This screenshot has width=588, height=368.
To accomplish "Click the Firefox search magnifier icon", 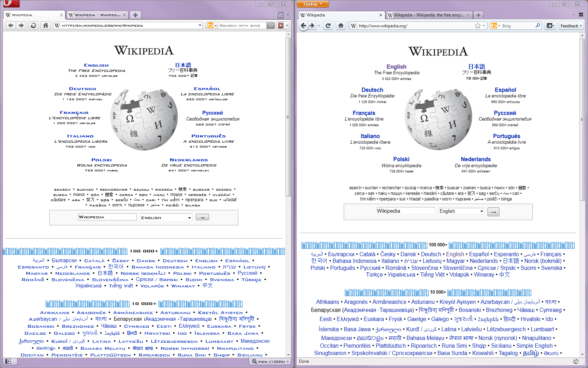I will coord(538,26).
